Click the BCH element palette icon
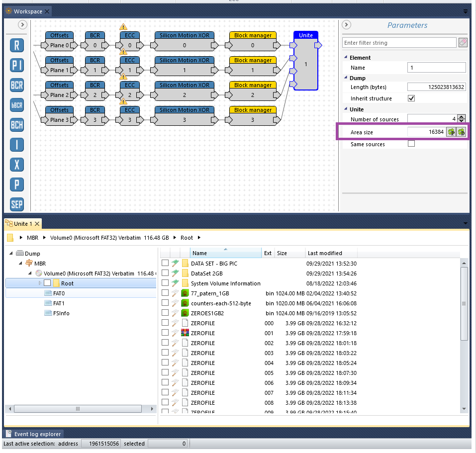The width and height of the screenshot is (476, 453). tap(17, 125)
